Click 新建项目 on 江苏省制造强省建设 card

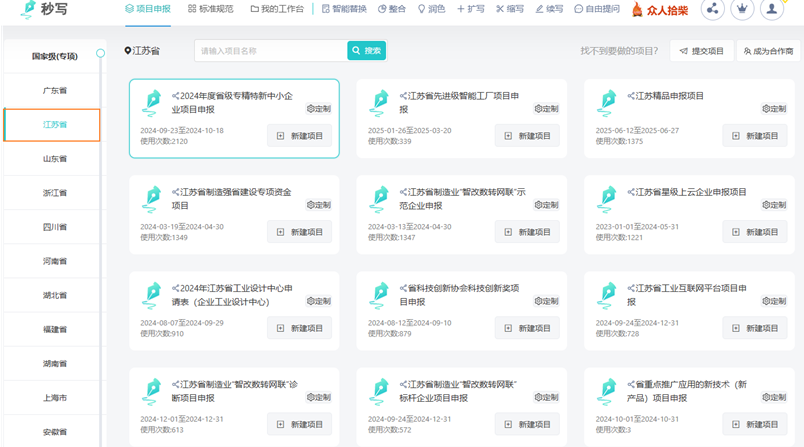(x=299, y=232)
